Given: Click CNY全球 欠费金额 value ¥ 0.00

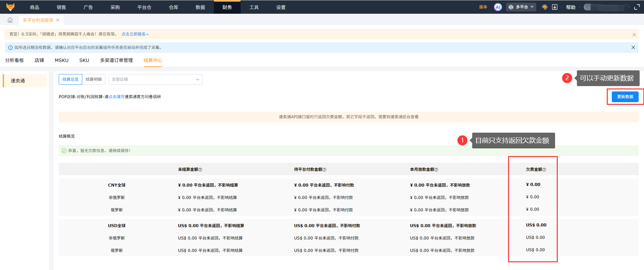Looking at the screenshot, I should 533,185.
